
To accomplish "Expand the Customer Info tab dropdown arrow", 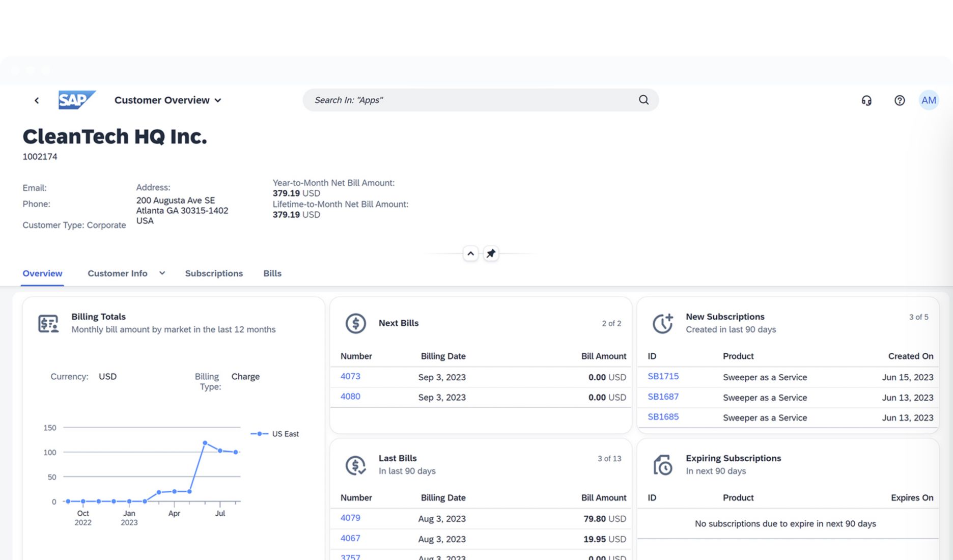I will [162, 273].
